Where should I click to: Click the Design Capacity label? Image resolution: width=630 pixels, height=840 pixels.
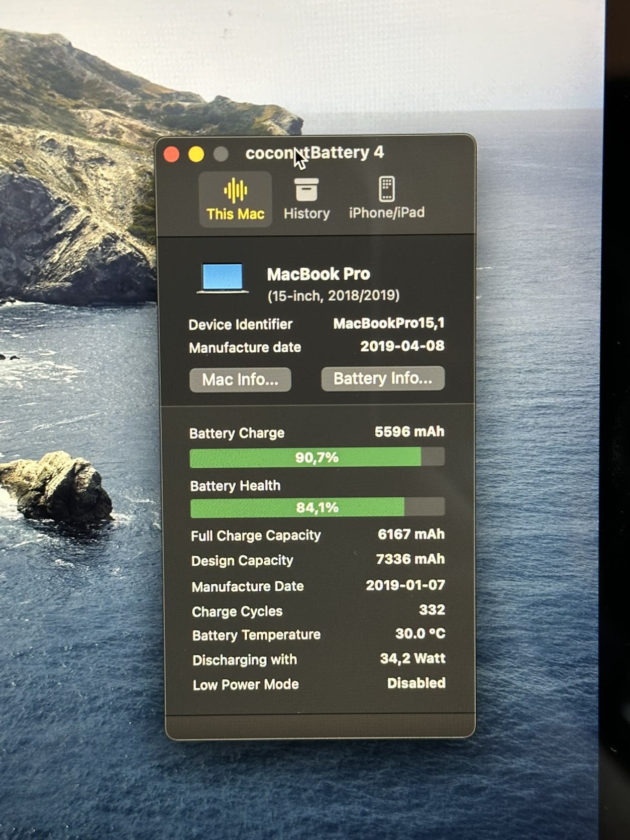coord(242,561)
